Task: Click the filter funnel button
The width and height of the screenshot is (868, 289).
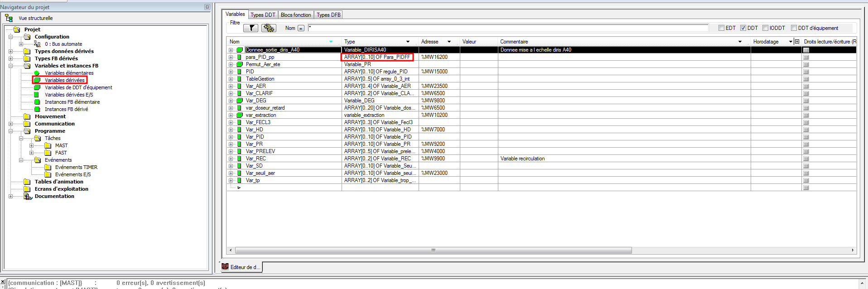Action: pyautogui.click(x=251, y=28)
